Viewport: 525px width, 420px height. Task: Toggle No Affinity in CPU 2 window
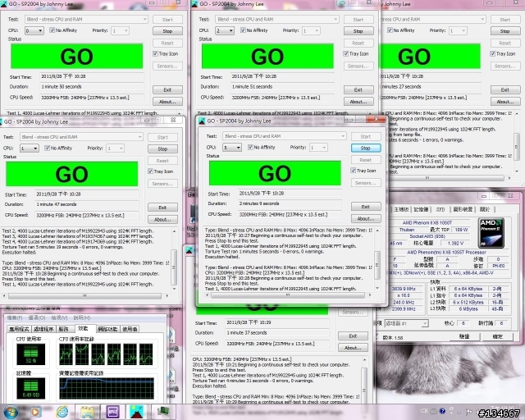point(254,30)
